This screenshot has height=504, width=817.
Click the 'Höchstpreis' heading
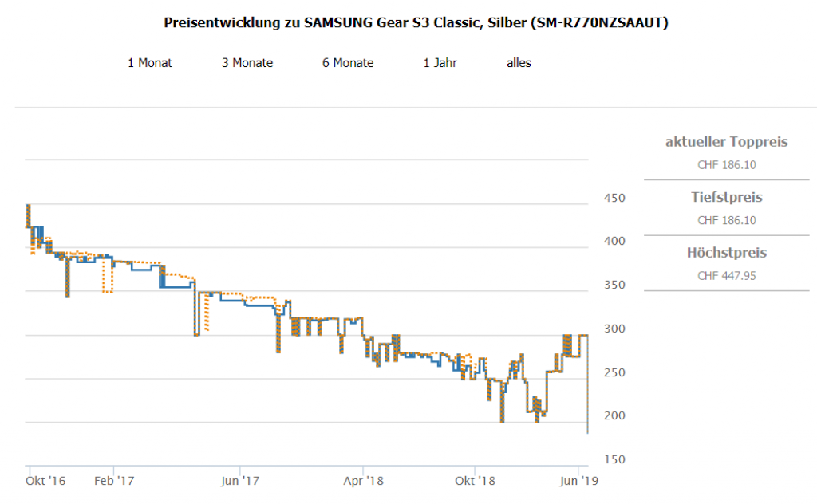click(x=726, y=253)
